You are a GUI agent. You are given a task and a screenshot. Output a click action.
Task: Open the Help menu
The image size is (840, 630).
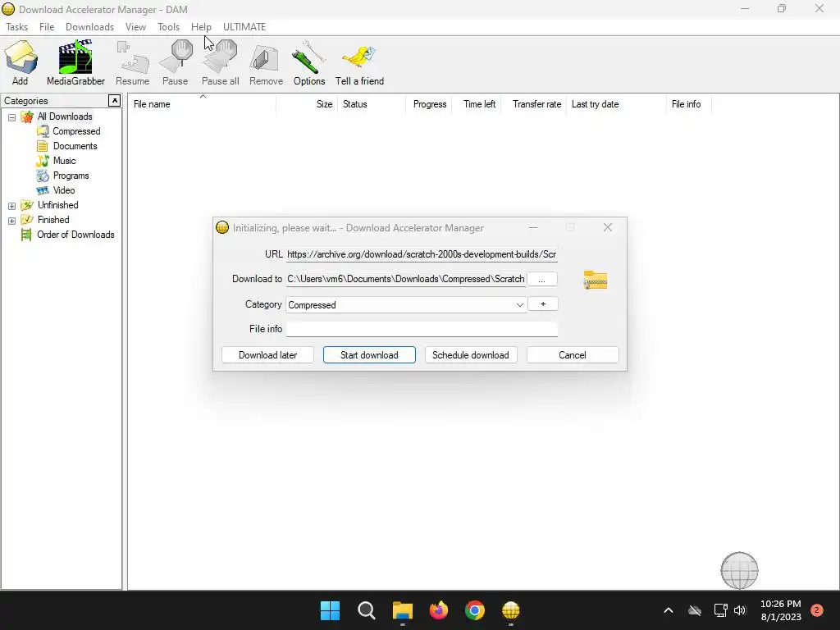[x=201, y=27]
